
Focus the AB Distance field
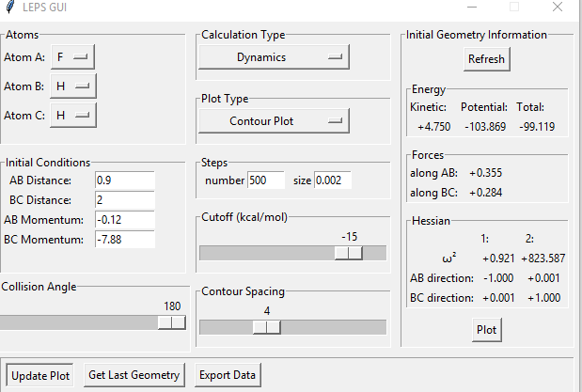point(124,180)
